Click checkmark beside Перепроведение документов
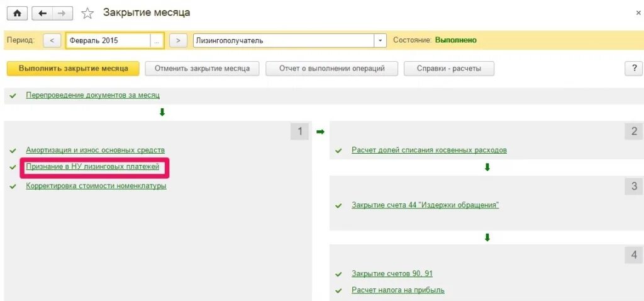Screen dimensions: 644x301 [x=13, y=95]
